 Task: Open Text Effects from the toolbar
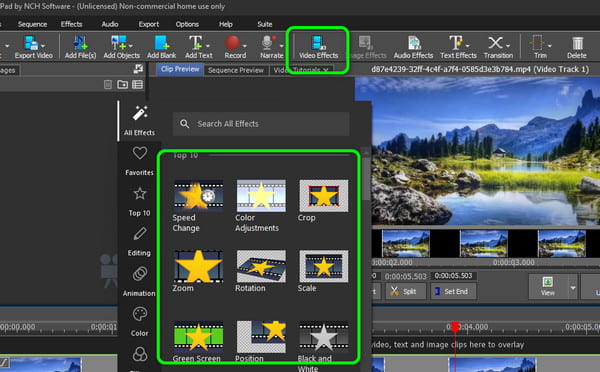tap(458, 47)
